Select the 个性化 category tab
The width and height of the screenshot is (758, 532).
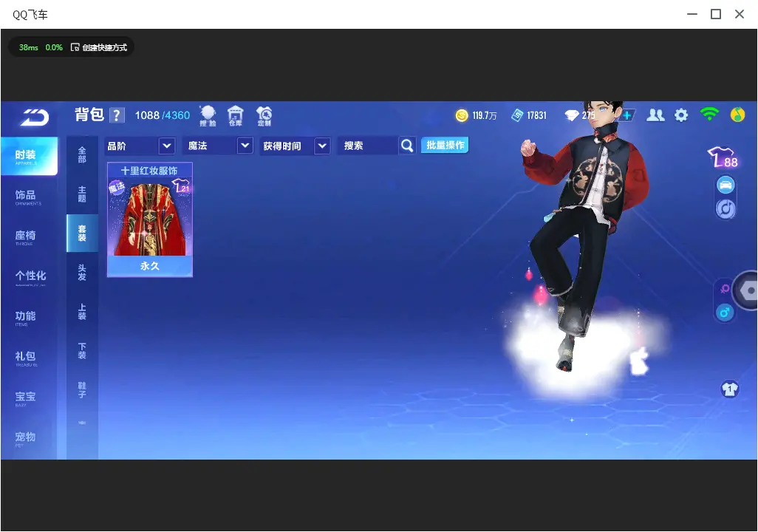point(29,276)
